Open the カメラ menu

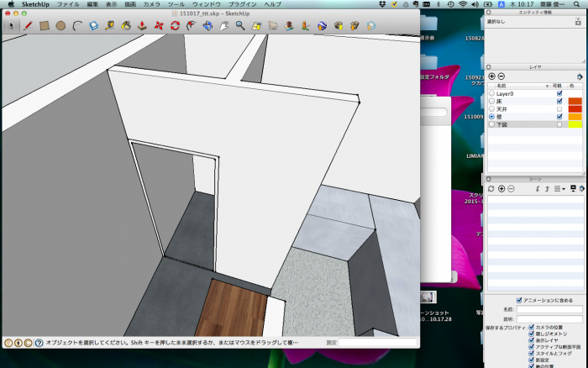click(x=151, y=4)
